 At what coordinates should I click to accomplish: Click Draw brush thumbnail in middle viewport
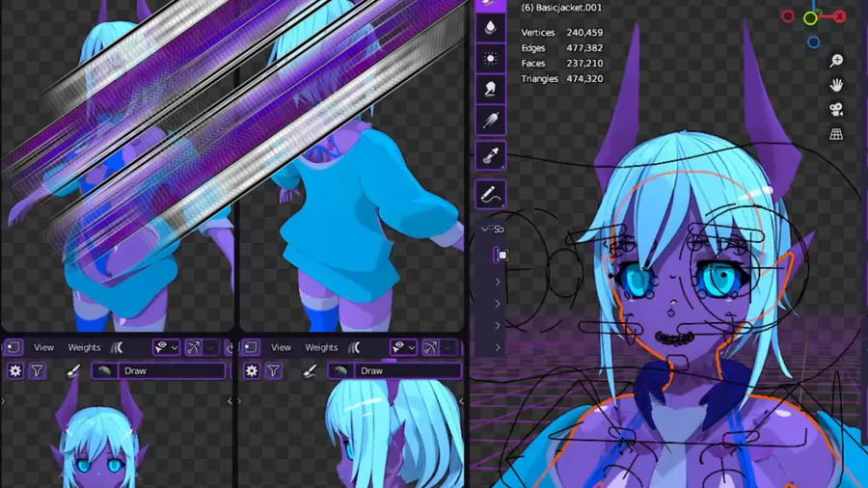click(341, 370)
